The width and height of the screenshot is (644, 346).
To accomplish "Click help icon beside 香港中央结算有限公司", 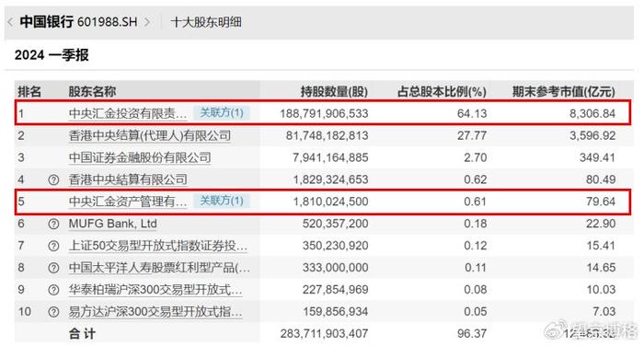I will click(53, 179).
